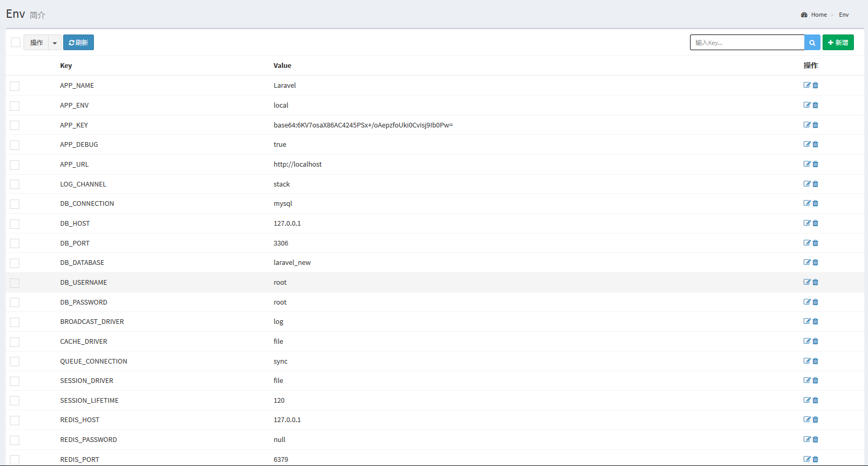Delete the REDIS_HOST entry
868x466 pixels.
tap(815, 420)
